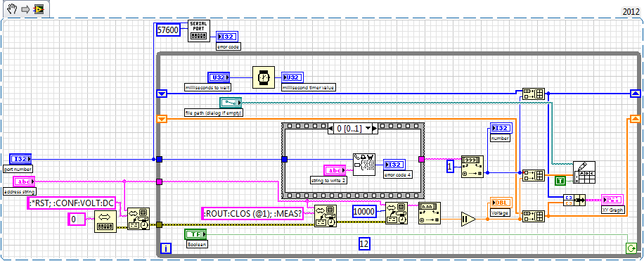
Task: Click the blue tunnel on loop left border
Action: (160, 159)
